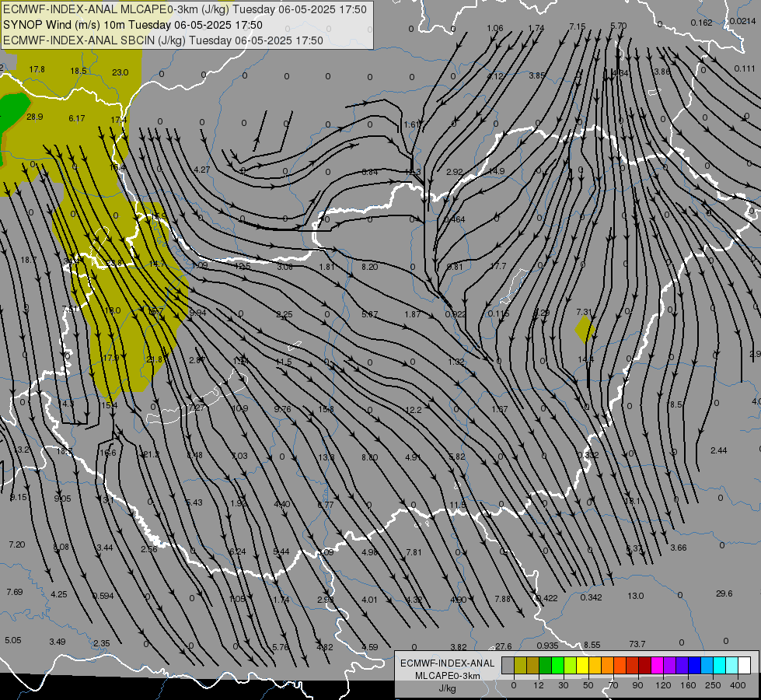
Task: Click the map value 5.05
Action: [12, 640]
